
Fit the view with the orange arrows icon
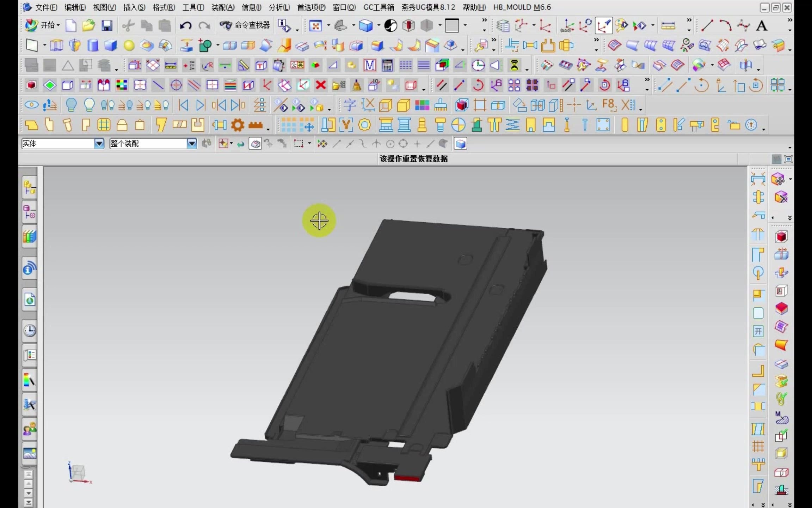(x=315, y=25)
